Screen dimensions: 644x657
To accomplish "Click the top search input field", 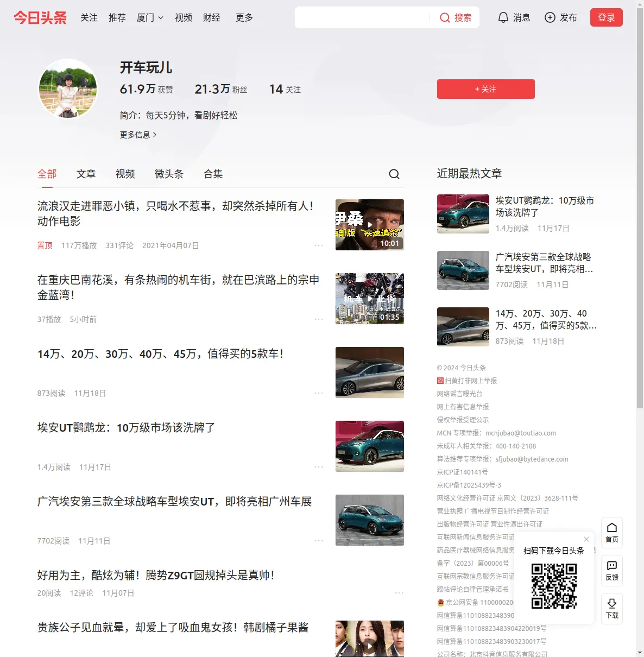I will coord(362,17).
